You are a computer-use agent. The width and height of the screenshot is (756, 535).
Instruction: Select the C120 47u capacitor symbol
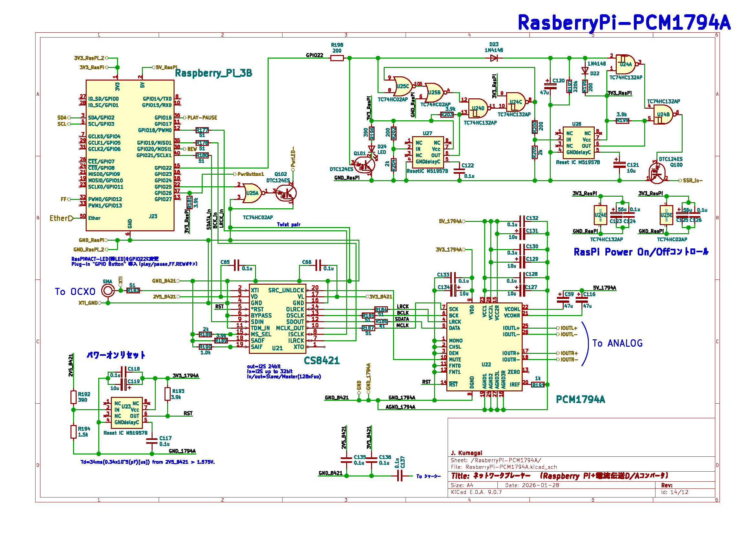coord(550,86)
